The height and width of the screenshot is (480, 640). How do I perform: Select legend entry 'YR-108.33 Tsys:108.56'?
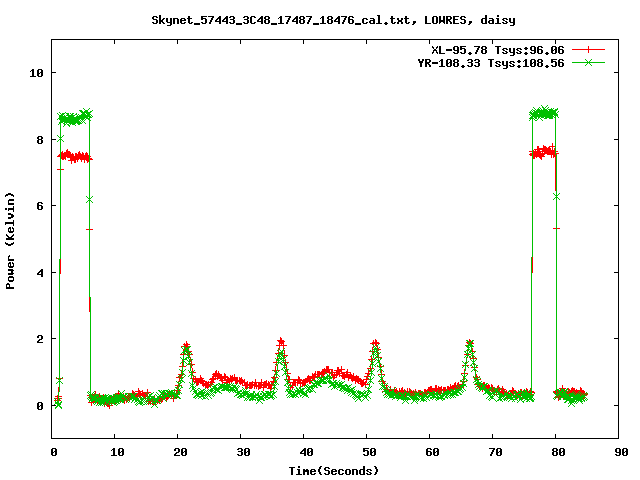pyautogui.click(x=491, y=63)
